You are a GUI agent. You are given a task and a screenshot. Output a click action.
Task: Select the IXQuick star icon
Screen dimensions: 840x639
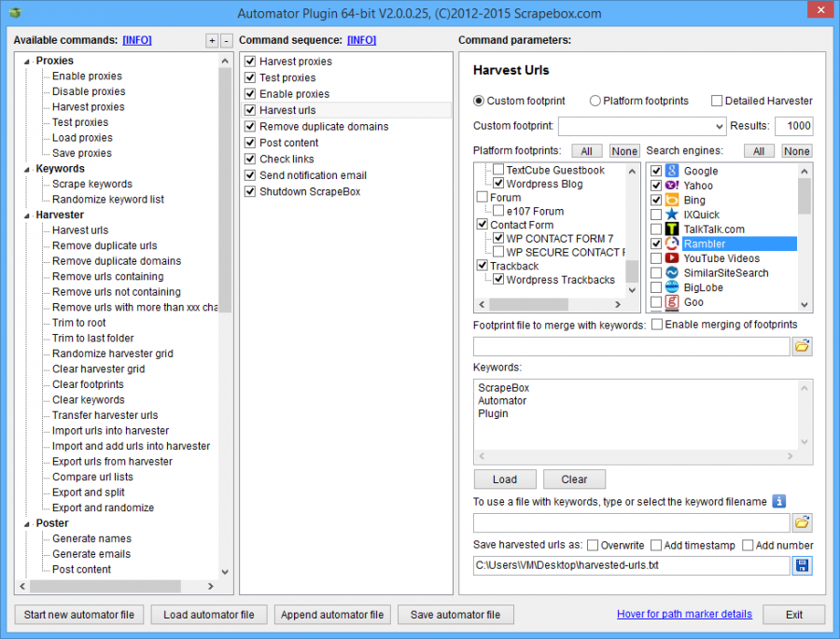(671, 214)
